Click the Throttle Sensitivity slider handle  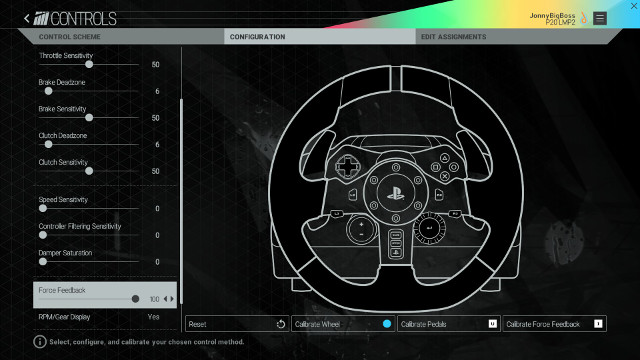click(89, 64)
